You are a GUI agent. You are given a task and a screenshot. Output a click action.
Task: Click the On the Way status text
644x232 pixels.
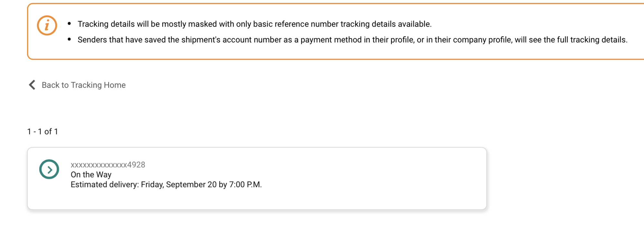click(x=91, y=175)
